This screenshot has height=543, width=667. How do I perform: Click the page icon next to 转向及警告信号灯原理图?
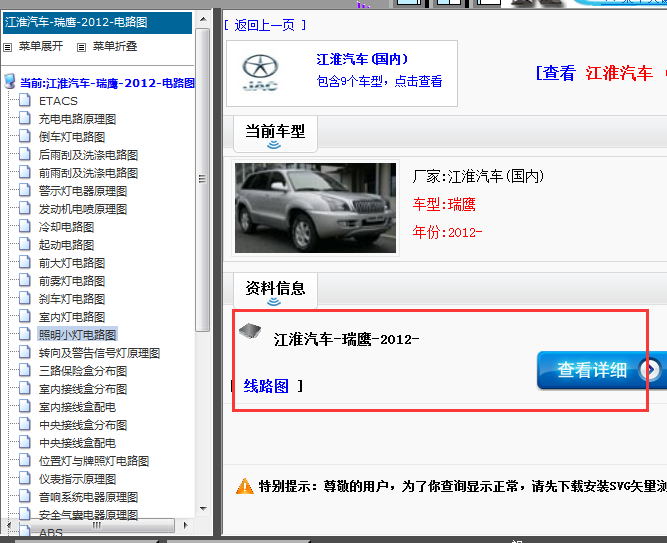[x=25, y=352]
